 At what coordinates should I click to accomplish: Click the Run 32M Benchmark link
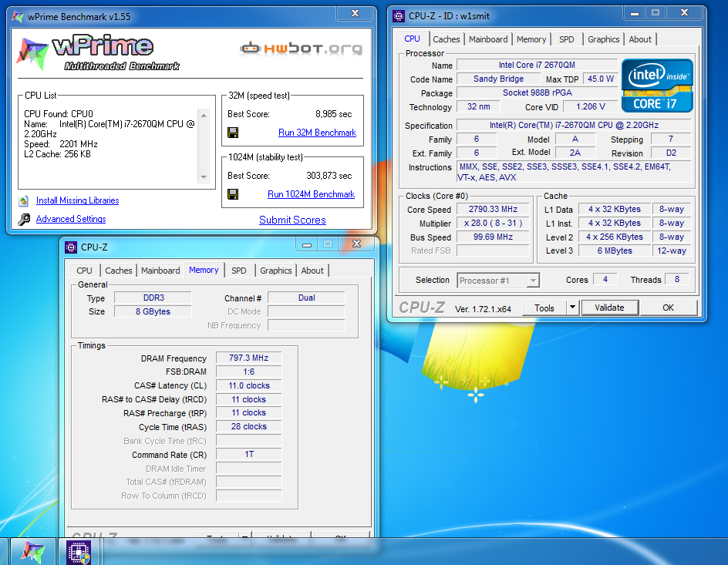point(317,133)
